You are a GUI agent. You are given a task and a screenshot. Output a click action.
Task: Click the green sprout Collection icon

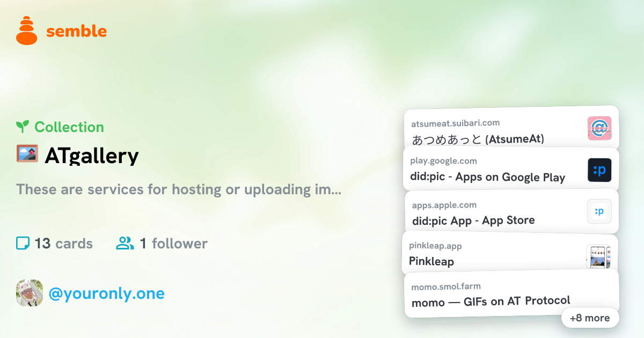(23, 127)
